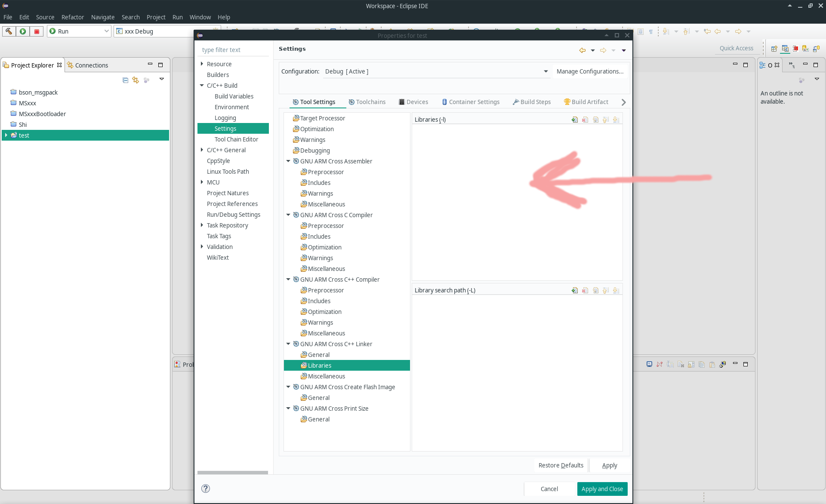
Task: Add a library in Libraries (-l) panel
Action: click(574, 120)
